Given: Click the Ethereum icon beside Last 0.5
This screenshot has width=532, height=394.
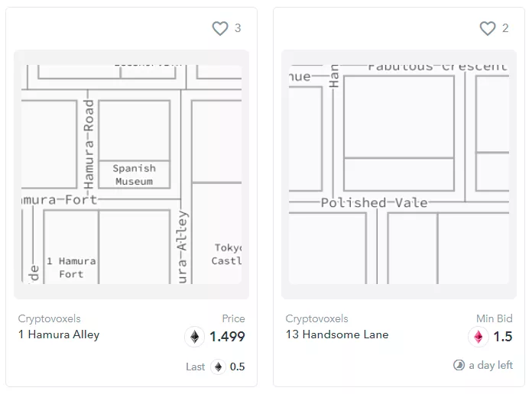Looking at the screenshot, I should 219,367.
